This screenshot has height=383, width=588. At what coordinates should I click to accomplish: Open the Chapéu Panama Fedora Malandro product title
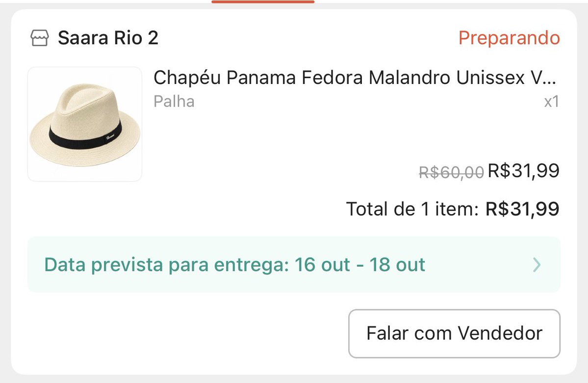pos(355,78)
